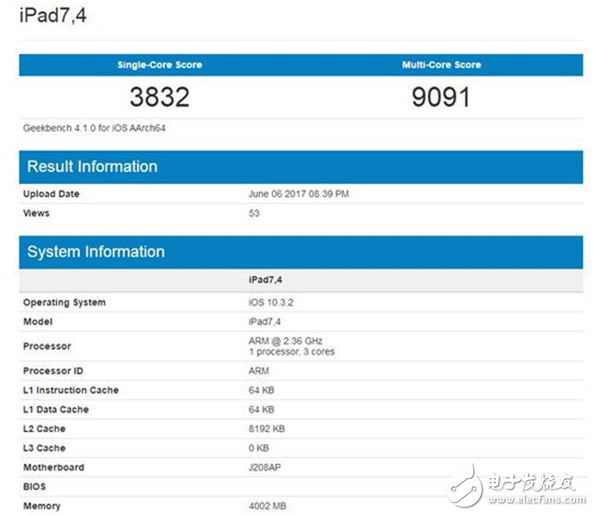Screen dimensions: 594x516
Task: Click the L3 Cache label
Action: (44, 448)
